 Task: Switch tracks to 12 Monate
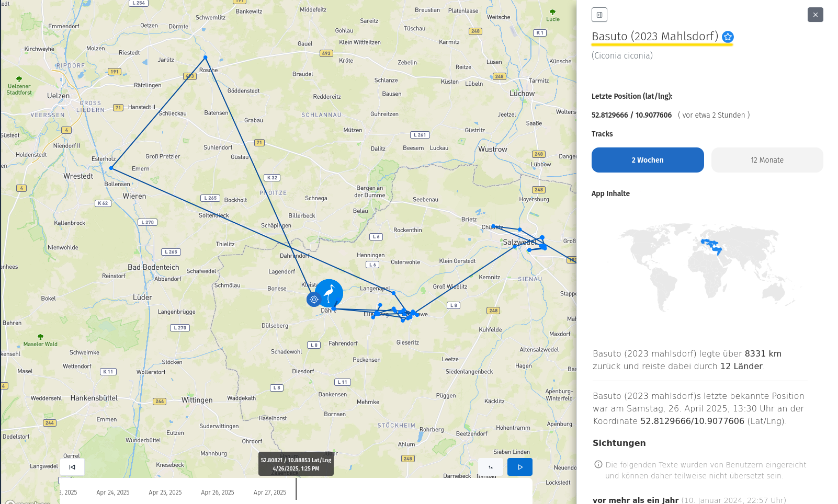click(x=767, y=160)
